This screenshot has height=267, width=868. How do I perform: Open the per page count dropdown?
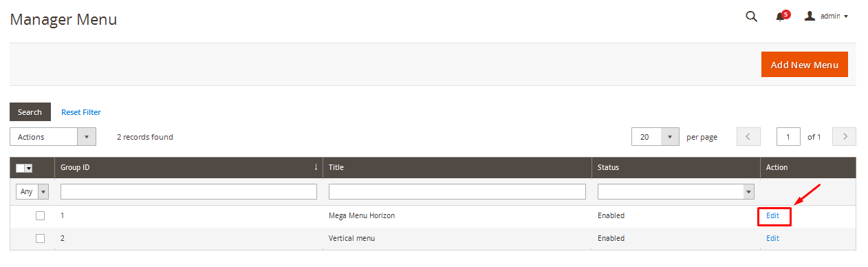[x=655, y=137]
